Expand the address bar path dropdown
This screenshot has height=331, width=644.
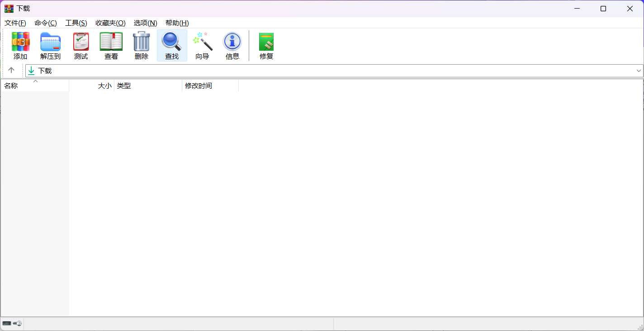pyautogui.click(x=639, y=71)
